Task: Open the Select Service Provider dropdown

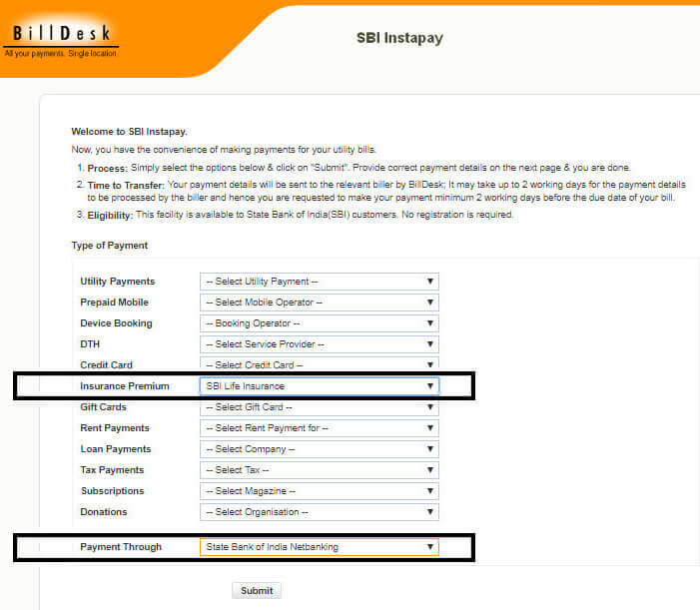Action: point(320,344)
